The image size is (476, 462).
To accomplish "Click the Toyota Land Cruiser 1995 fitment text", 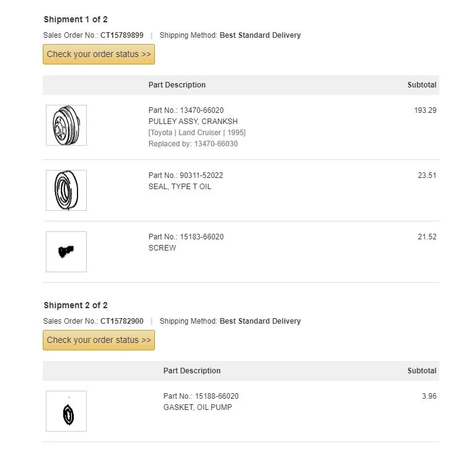I will click(197, 133).
